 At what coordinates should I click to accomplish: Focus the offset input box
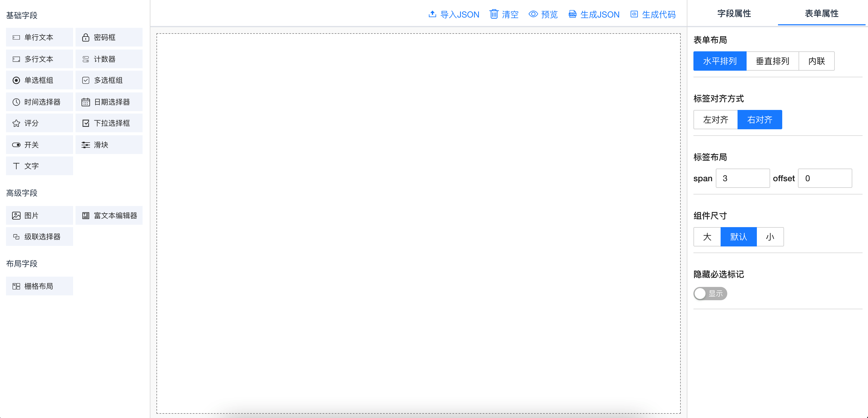[824, 178]
